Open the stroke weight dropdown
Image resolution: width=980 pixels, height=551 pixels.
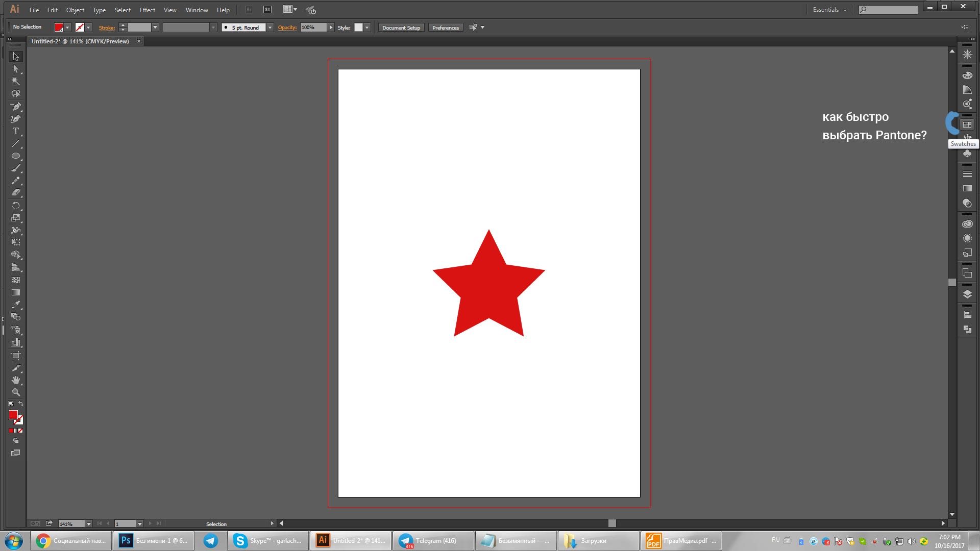tap(155, 28)
